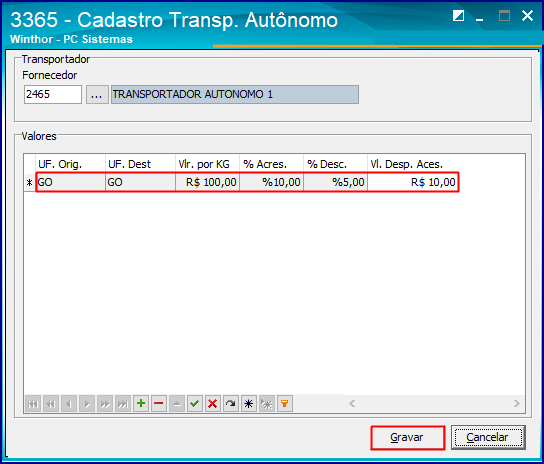
Task: Click the R$ 10,00 expense cell
Action: (413, 182)
